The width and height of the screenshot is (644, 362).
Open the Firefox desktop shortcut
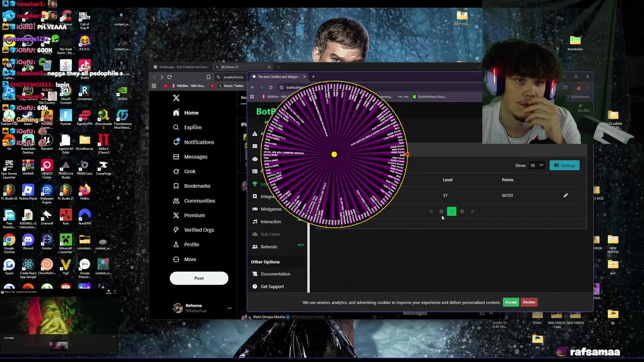coord(85,192)
